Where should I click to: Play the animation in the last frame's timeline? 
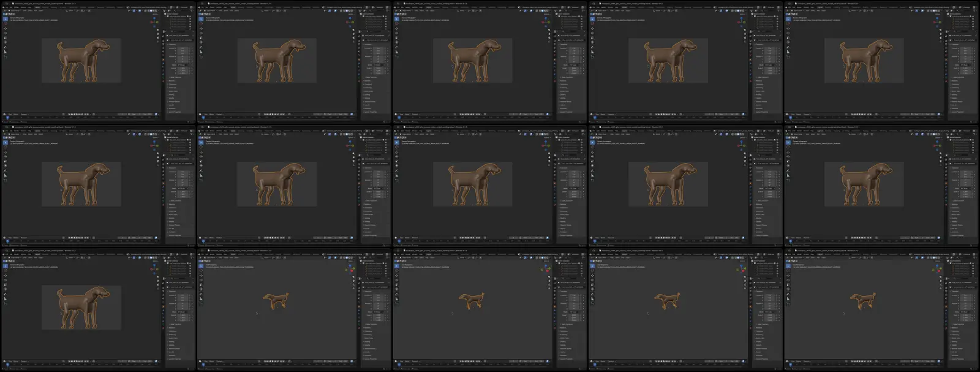tap(859, 361)
